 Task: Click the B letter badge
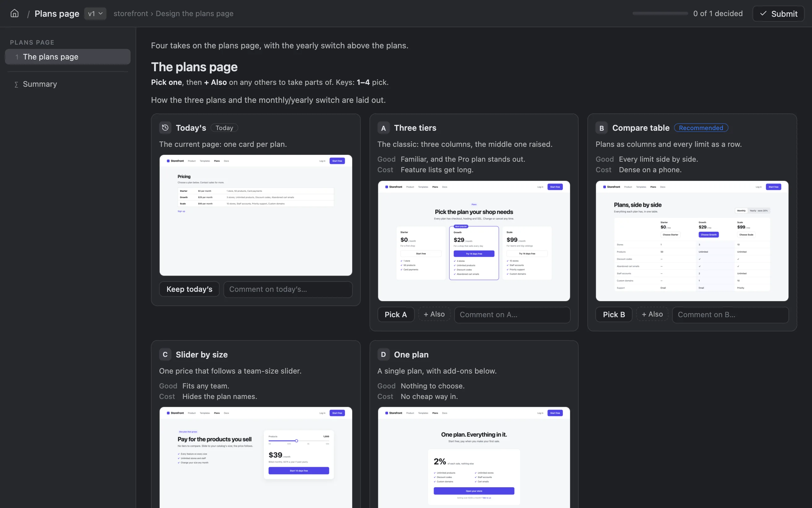point(602,128)
